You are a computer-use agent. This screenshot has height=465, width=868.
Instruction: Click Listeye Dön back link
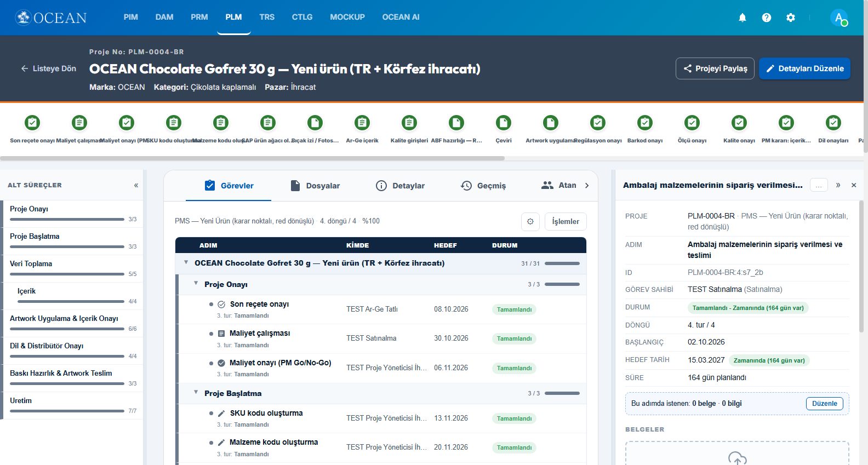pyautogui.click(x=48, y=68)
